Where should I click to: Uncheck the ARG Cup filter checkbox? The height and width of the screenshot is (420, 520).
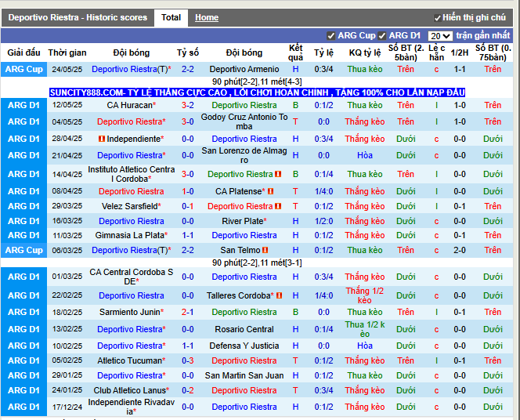[330, 35]
